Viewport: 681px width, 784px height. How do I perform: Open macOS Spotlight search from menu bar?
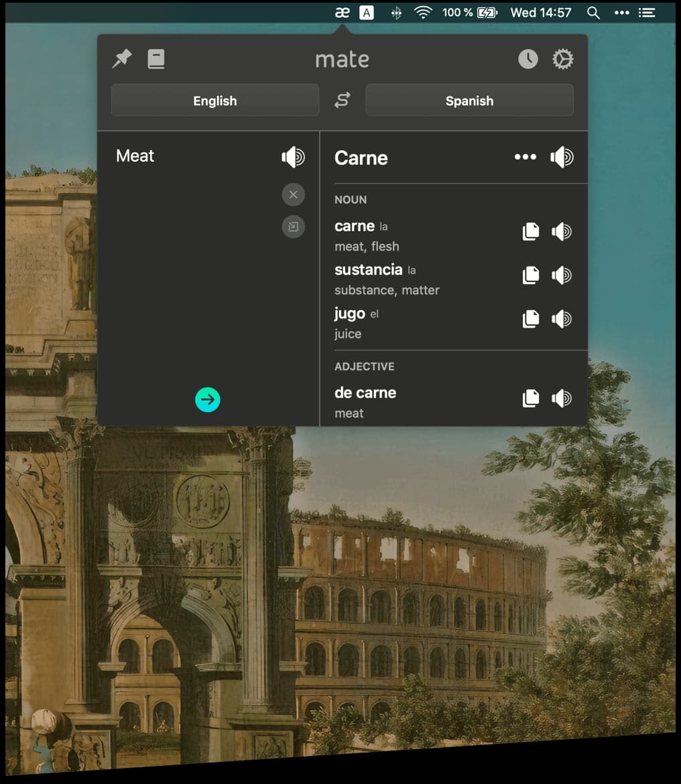pyautogui.click(x=593, y=12)
